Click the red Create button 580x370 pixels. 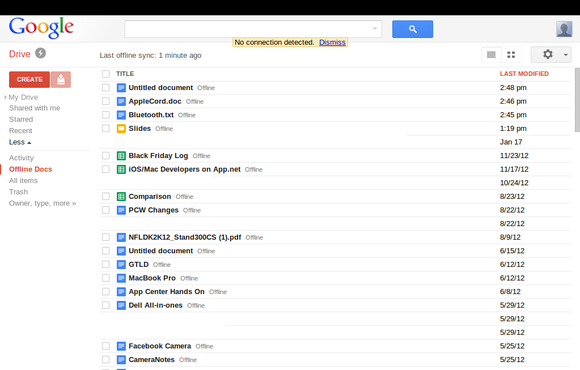tap(30, 80)
